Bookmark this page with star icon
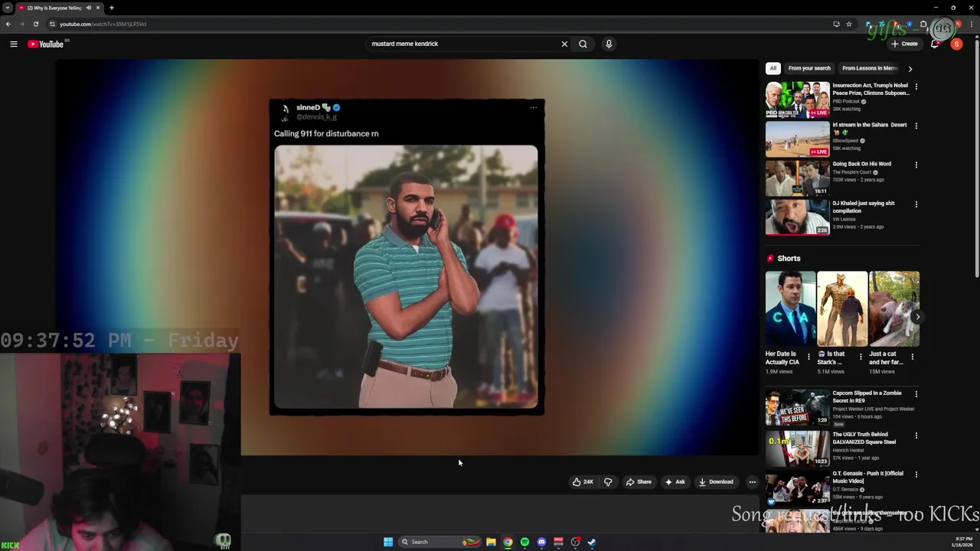This screenshot has width=980, height=551. (x=848, y=24)
